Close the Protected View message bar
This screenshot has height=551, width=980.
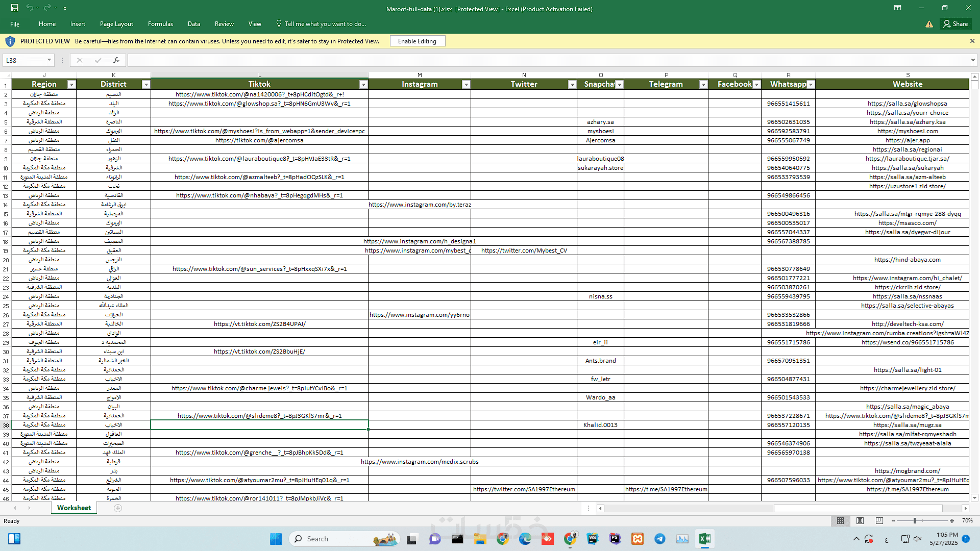click(972, 41)
